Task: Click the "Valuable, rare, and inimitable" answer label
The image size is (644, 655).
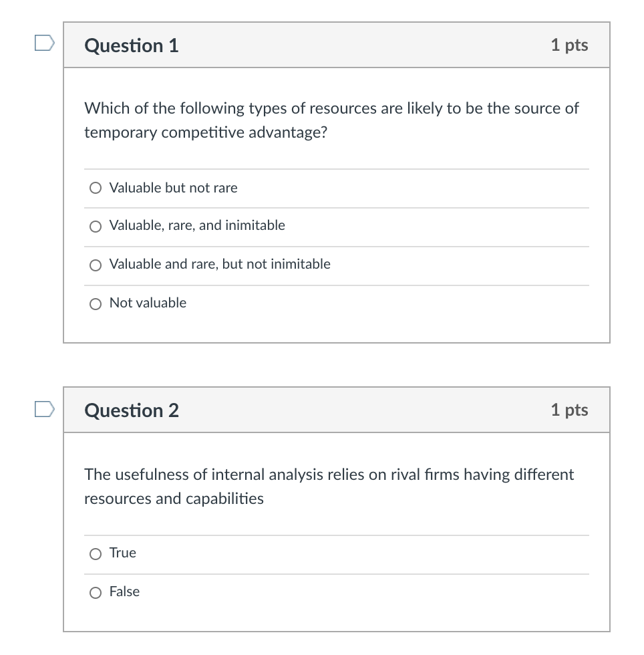Action: (x=197, y=226)
